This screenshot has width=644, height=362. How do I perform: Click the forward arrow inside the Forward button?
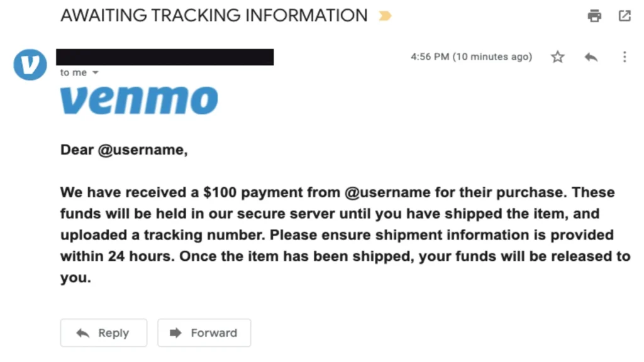pos(178,333)
